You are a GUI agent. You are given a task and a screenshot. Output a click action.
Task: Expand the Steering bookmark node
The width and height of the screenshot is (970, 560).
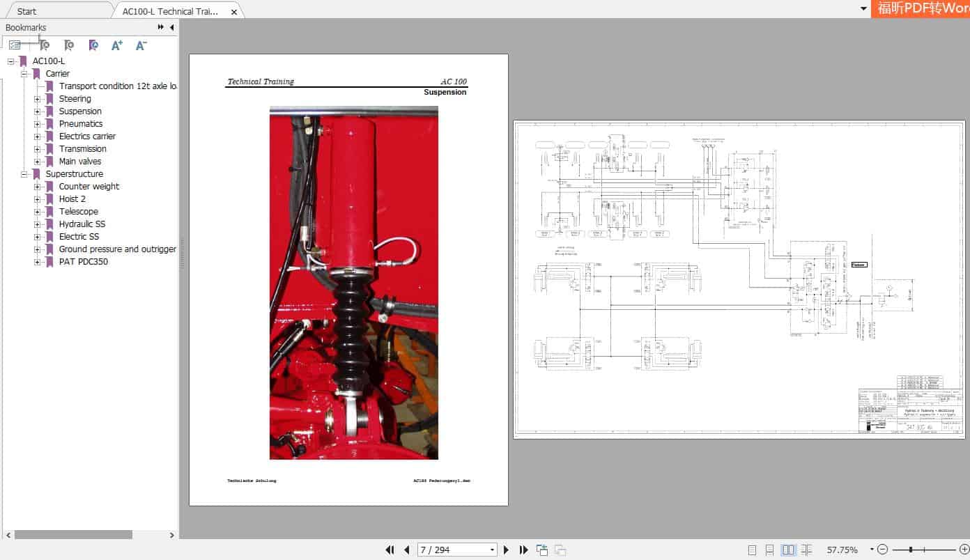(x=36, y=98)
